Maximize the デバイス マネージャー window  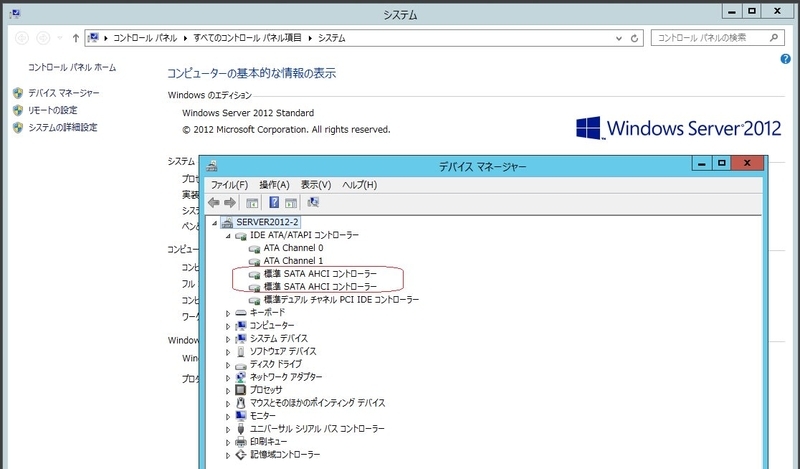coord(721,163)
